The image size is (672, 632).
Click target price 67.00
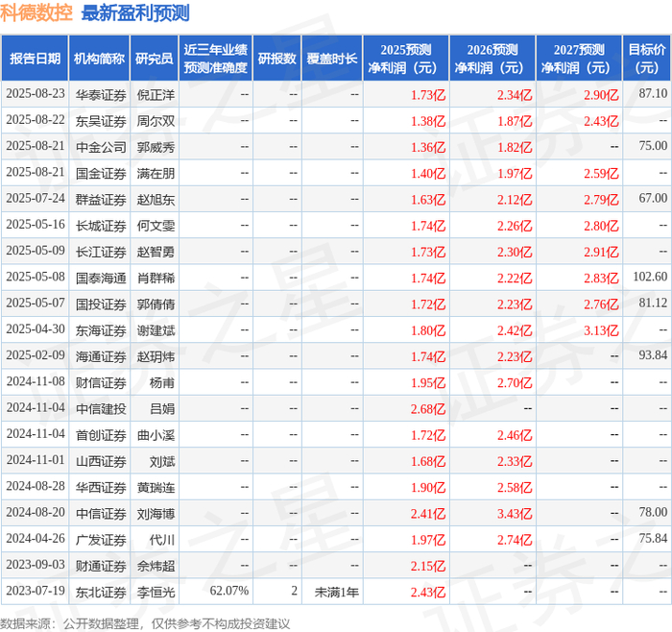(653, 198)
